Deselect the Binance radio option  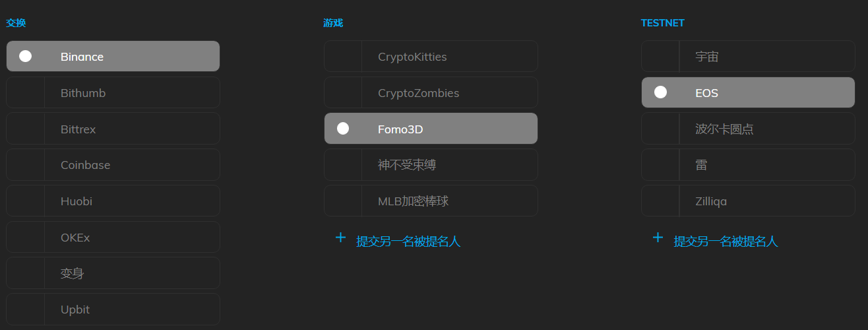coord(26,56)
